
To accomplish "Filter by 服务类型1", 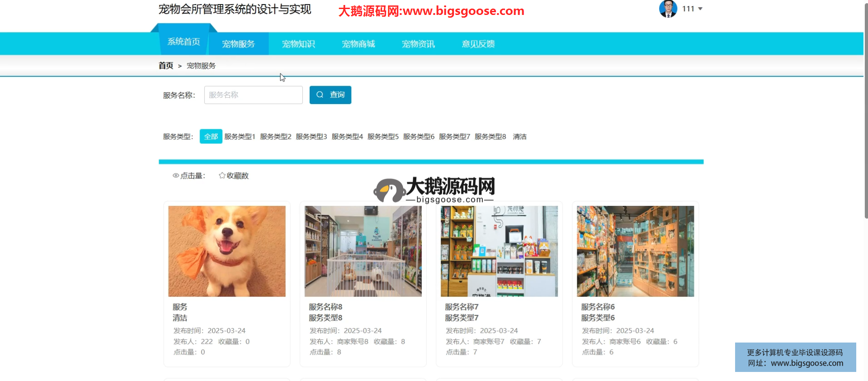I will pyautogui.click(x=240, y=137).
